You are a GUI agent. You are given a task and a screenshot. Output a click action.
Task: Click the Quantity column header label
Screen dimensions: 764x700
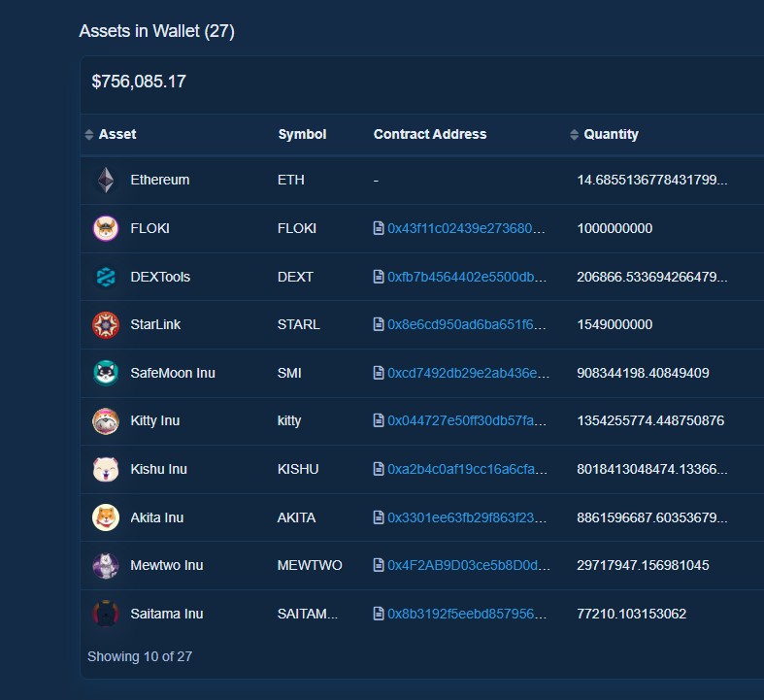pyautogui.click(x=611, y=134)
